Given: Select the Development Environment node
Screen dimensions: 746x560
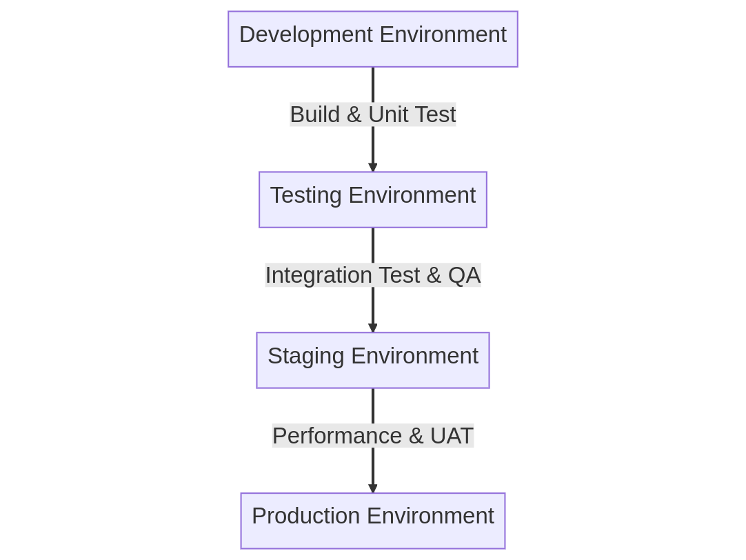Looking at the screenshot, I should (x=372, y=39).
